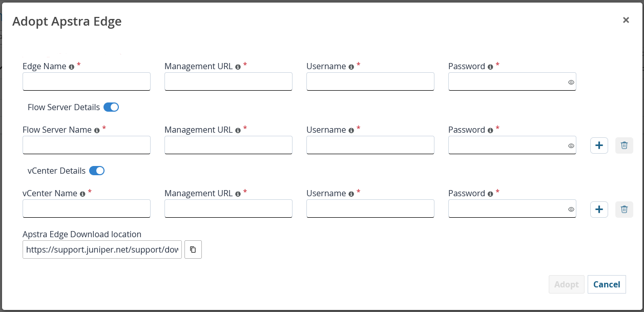Delete the Flow Server row with trash icon
The height and width of the screenshot is (312, 644).
point(624,145)
